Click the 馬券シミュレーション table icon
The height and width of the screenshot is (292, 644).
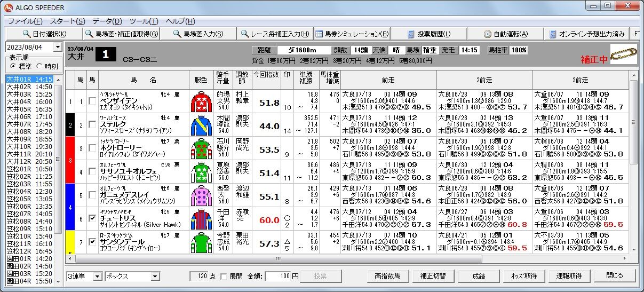[x=319, y=34]
